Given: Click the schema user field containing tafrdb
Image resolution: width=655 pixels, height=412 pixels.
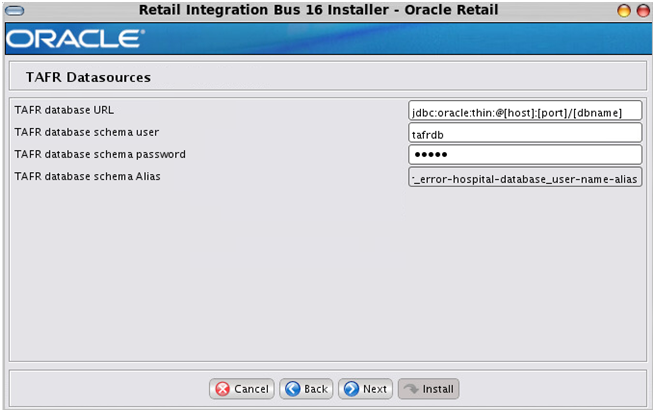Looking at the screenshot, I should tap(525, 133).
